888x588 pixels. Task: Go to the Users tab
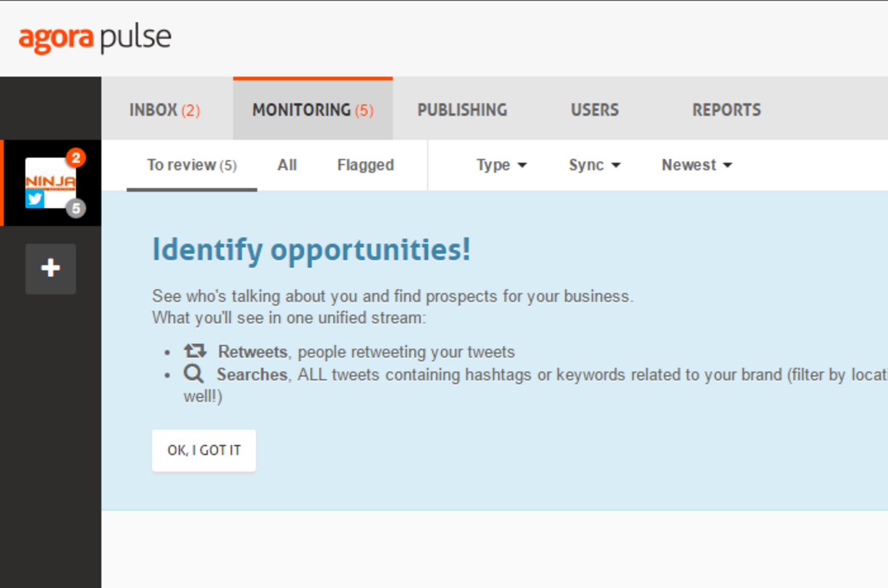point(594,110)
